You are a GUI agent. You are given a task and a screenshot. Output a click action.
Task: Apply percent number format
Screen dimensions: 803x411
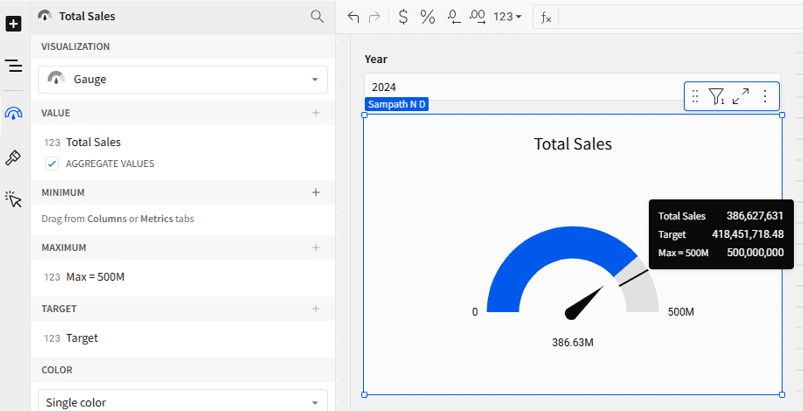pyautogui.click(x=427, y=16)
